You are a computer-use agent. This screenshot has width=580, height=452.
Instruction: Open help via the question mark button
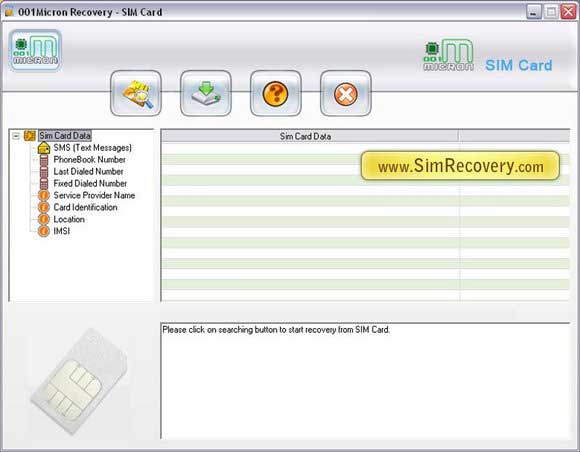coord(276,93)
